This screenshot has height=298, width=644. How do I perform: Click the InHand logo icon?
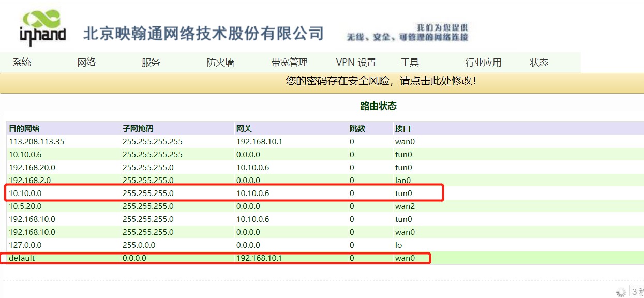(43, 28)
